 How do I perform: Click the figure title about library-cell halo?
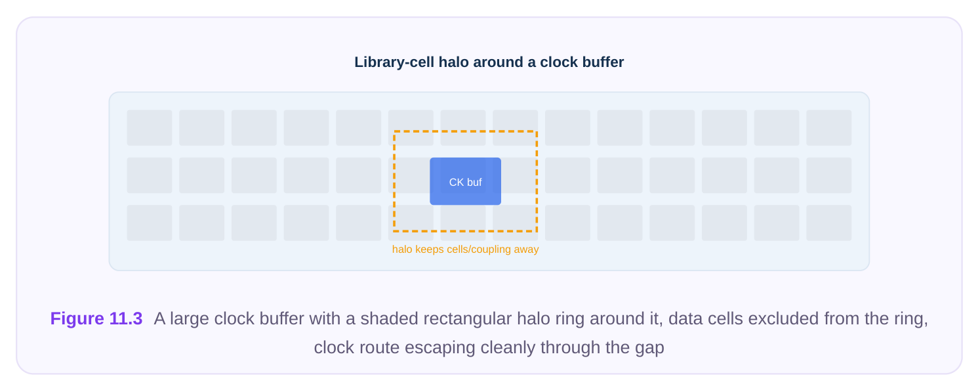[x=489, y=62]
